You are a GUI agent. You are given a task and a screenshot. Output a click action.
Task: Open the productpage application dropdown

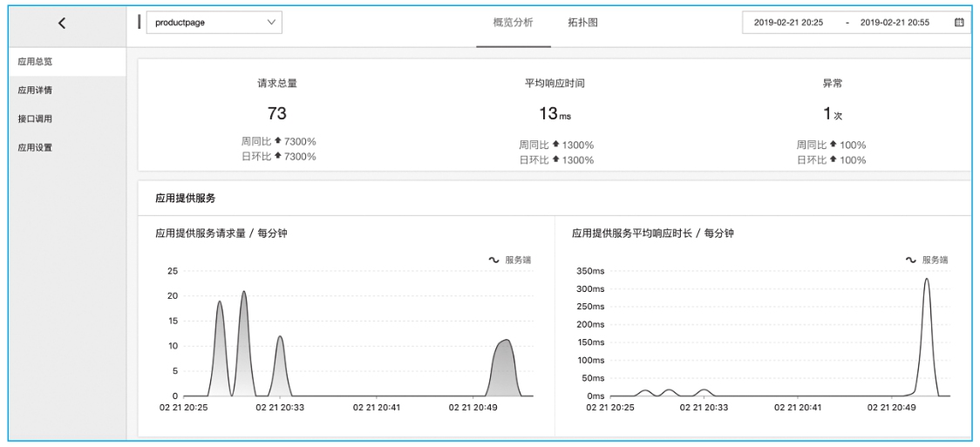[214, 23]
